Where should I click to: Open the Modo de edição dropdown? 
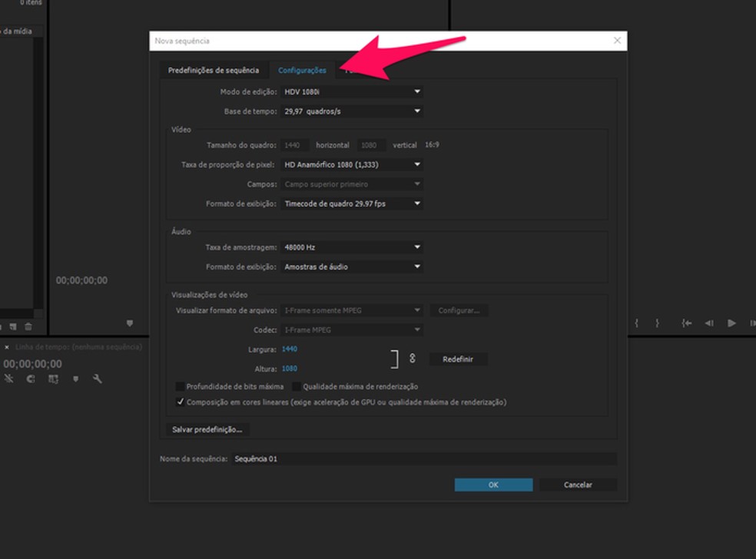coord(352,91)
